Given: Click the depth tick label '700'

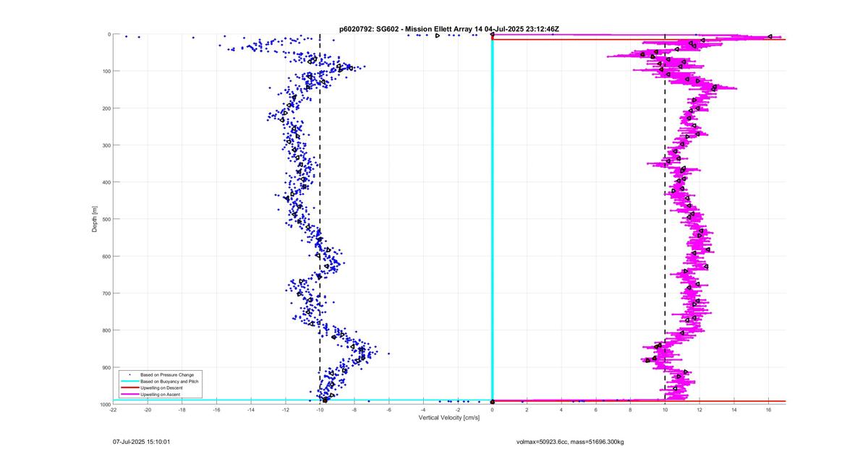Looking at the screenshot, I should [106, 294].
